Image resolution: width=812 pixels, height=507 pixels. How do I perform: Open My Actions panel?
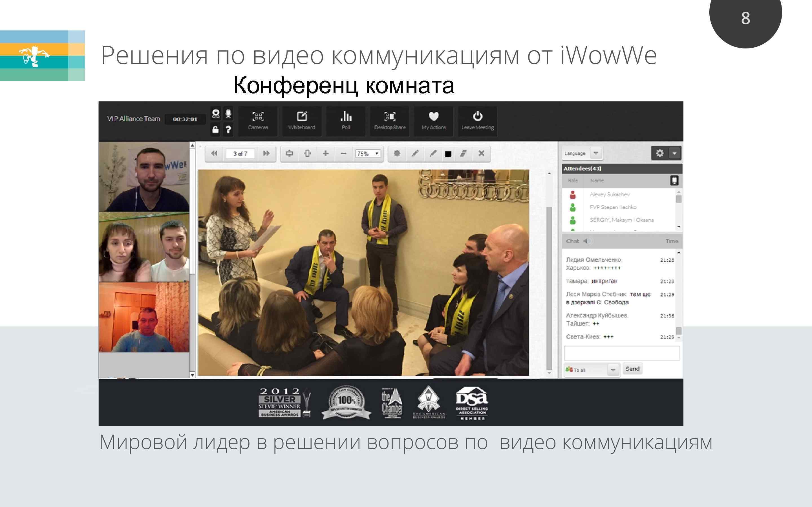[434, 121]
